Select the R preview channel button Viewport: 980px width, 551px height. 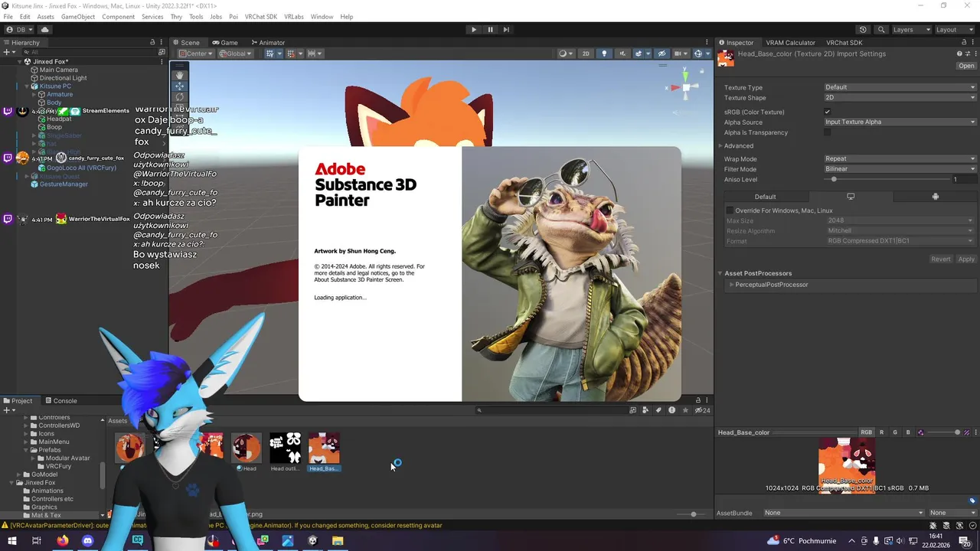pyautogui.click(x=881, y=432)
